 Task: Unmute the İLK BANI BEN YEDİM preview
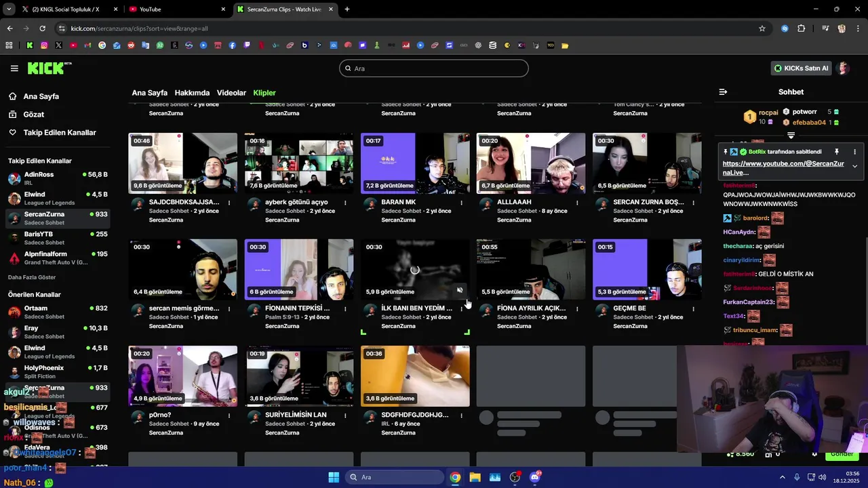coord(460,290)
